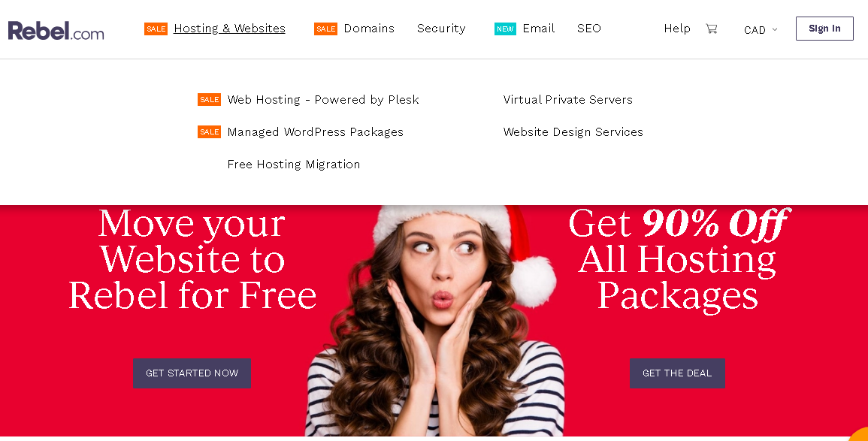The image size is (868, 441).
Task: Click the Get The Deal button
Action: pyautogui.click(x=677, y=373)
